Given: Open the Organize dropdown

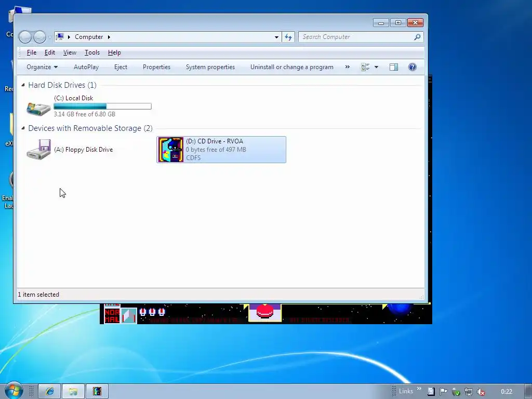Looking at the screenshot, I should click(x=42, y=67).
